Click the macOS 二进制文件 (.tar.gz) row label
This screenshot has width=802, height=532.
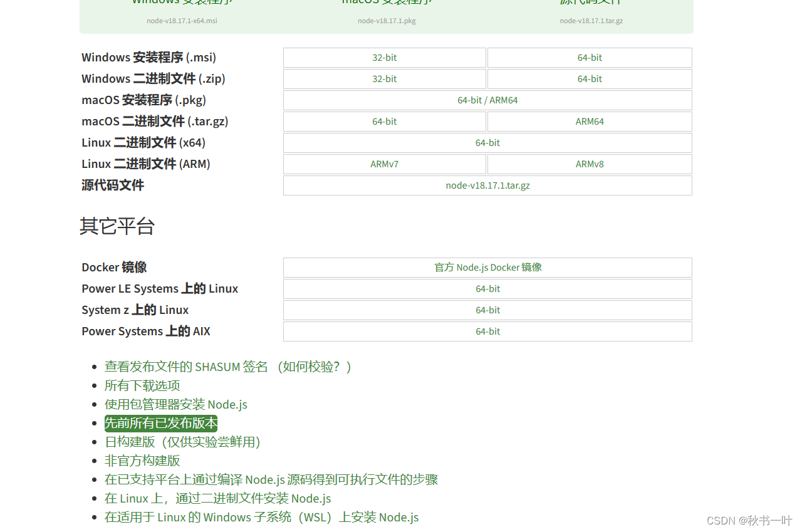(155, 122)
